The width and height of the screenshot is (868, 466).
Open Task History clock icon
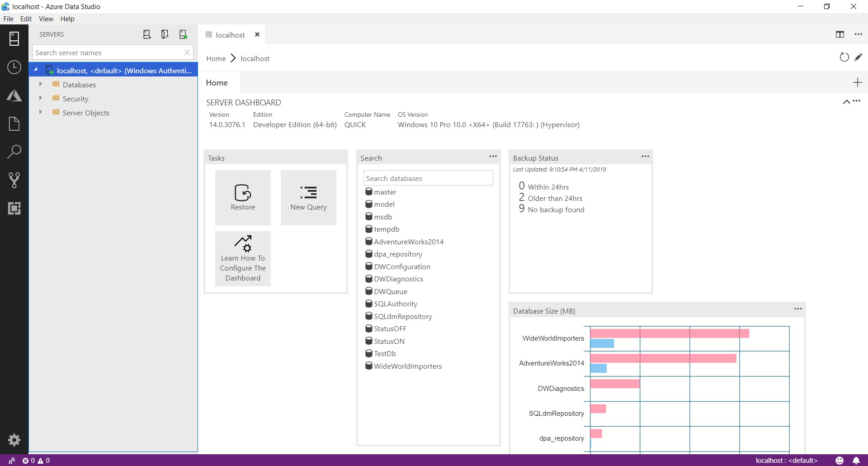coord(14,67)
